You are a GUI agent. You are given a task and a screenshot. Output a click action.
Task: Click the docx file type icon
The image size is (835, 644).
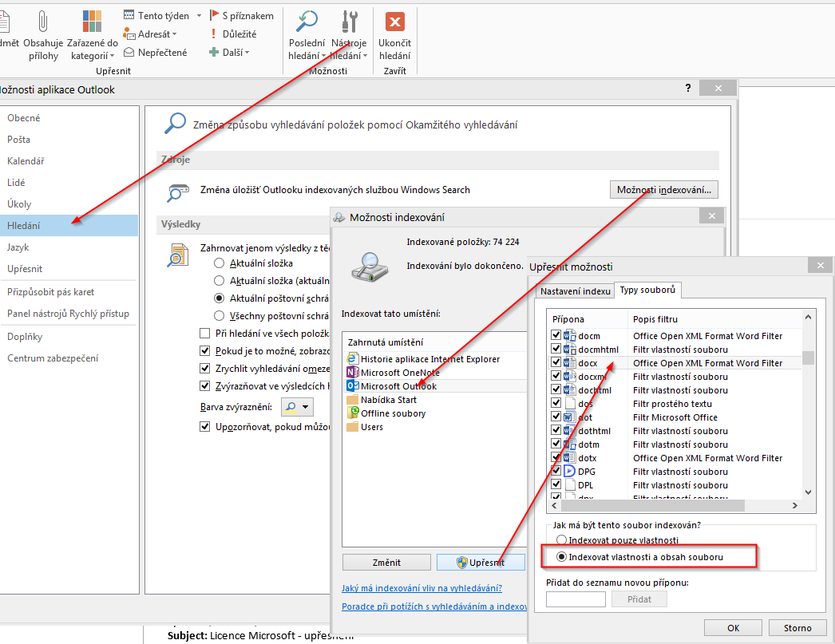pos(570,362)
